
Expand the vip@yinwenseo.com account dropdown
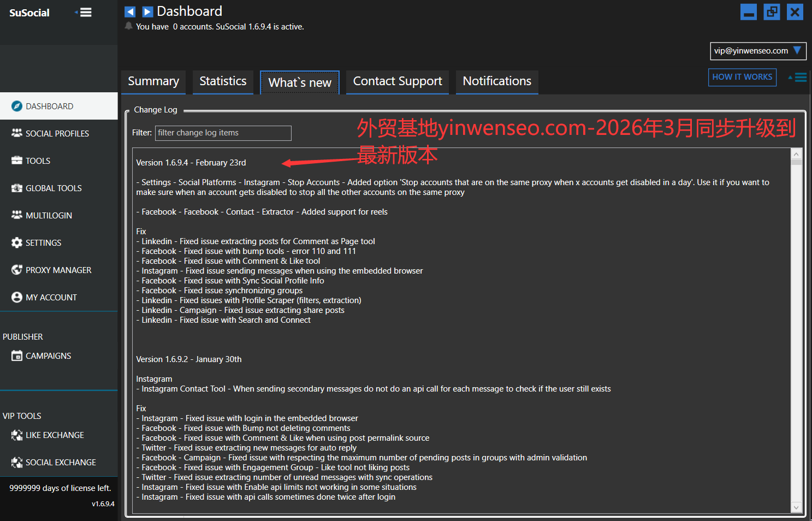click(x=797, y=51)
